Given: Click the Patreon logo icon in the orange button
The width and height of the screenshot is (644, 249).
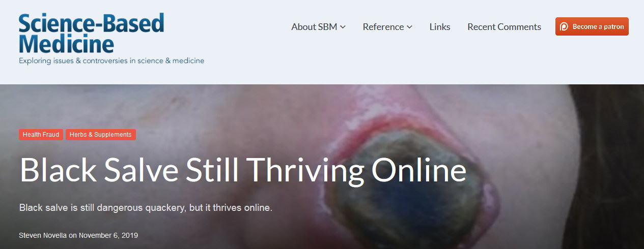Looking at the screenshot, I should pyautogui.click(x=564, y=27).
